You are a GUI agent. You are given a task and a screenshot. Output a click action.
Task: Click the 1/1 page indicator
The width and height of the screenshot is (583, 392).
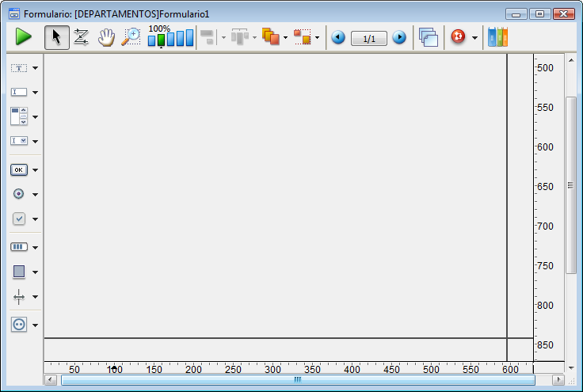coord(368,37)
